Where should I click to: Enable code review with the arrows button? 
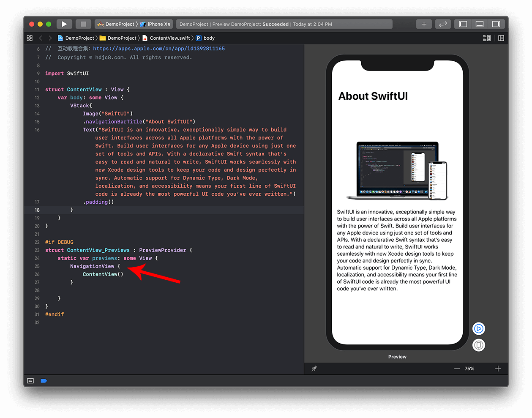[x=443, y=24]
